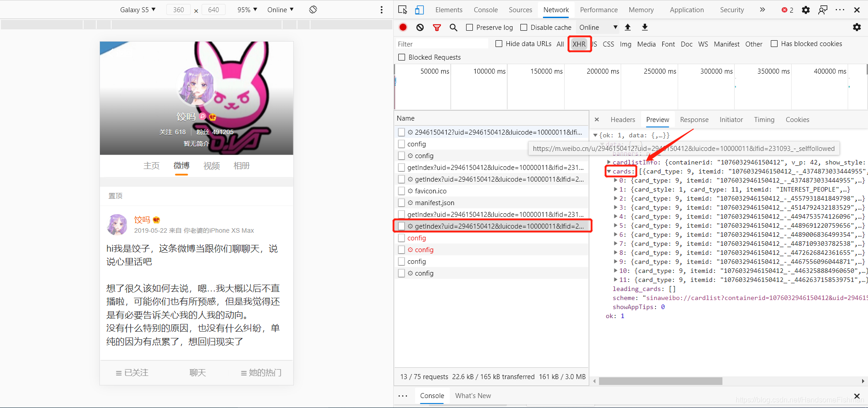Open the Timing tab of request
The height and width of the screenshot is (408, 868).
tap(764, 120)
